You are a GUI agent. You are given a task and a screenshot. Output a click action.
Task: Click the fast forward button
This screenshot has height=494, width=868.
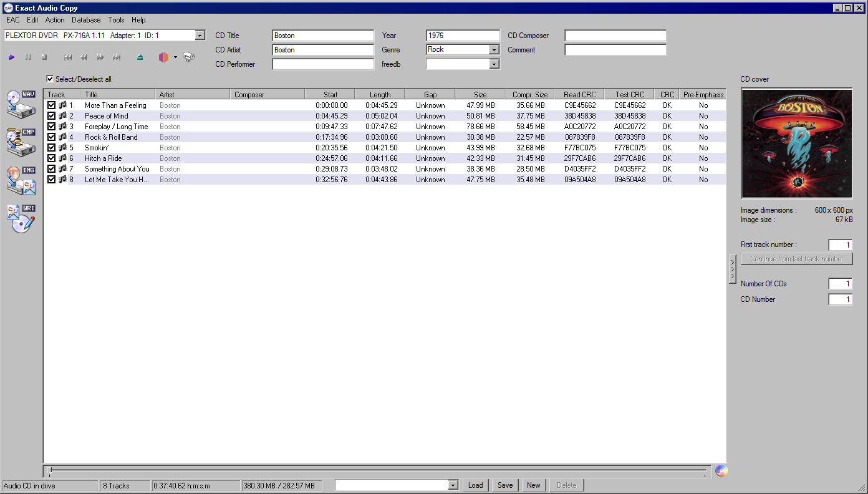[100, 57]
